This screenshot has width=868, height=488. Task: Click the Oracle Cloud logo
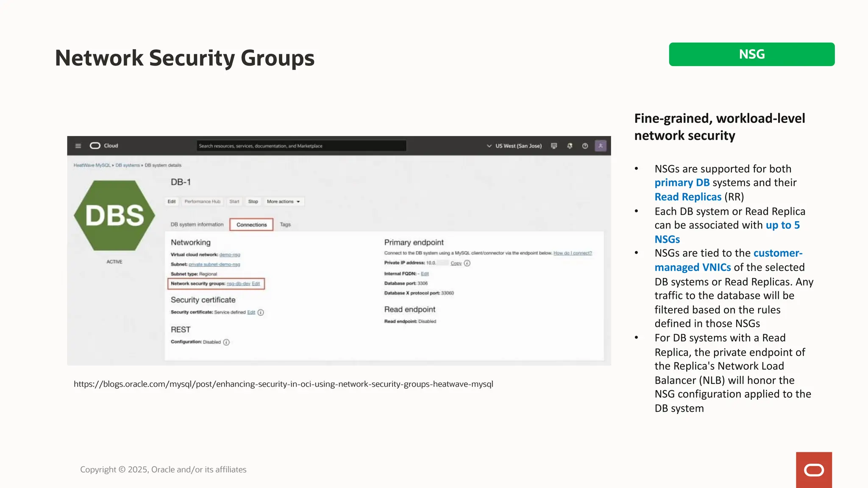pyautogui.click(x=104, y=146)
